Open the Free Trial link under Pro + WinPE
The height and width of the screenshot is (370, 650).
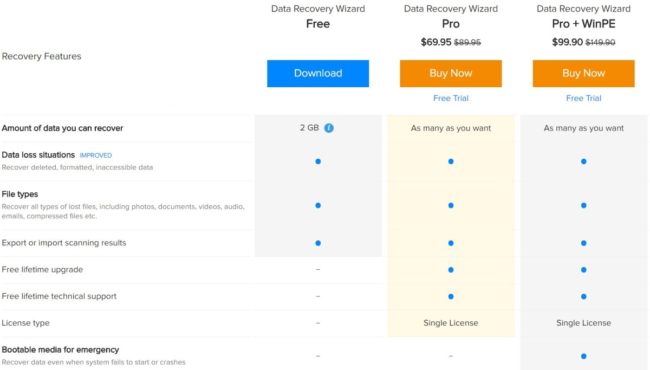coord(584,98)
